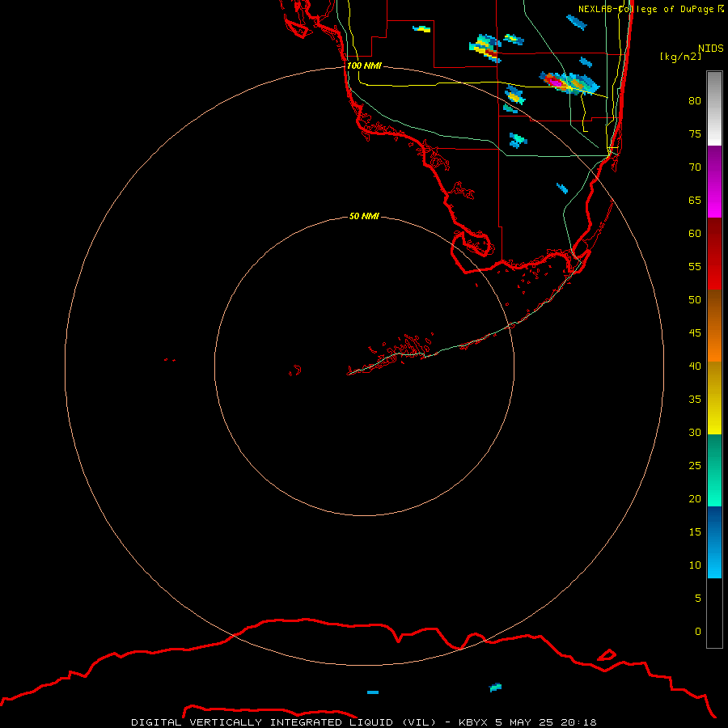Pick the white-gray top band of color bar
The image size is (728, 728).
[714, 108]
